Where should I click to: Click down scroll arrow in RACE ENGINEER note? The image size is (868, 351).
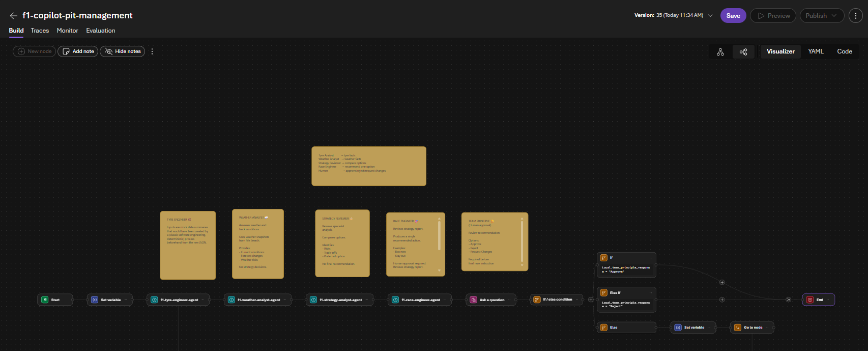click(439, 271)
